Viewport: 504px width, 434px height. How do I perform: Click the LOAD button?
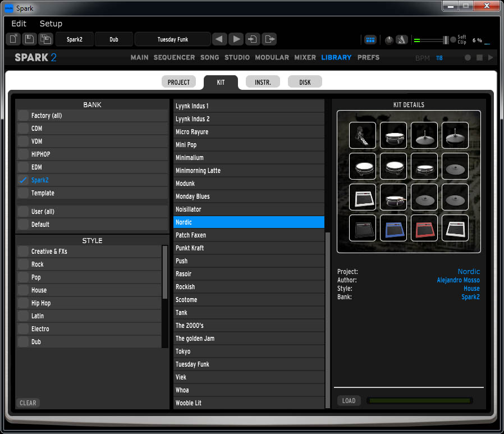pos(349,400)
